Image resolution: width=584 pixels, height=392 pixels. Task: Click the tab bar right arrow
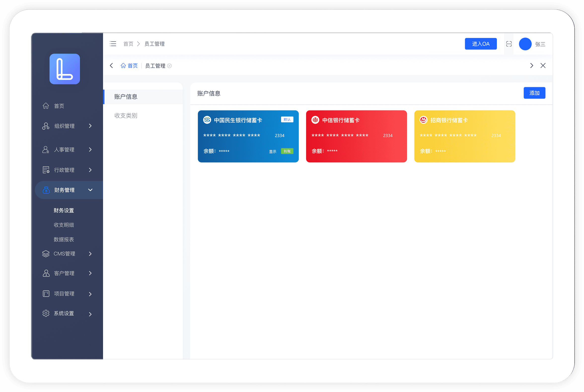[x=532, y=66]
